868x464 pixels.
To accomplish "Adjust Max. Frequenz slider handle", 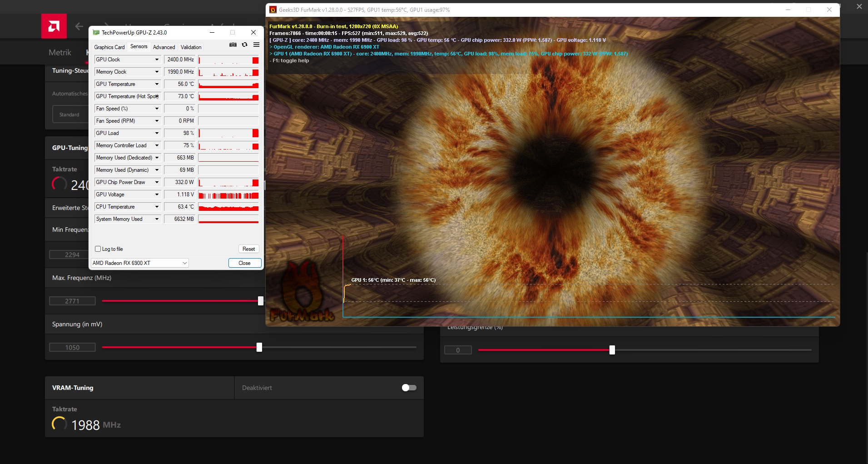I will click(261, 301).
